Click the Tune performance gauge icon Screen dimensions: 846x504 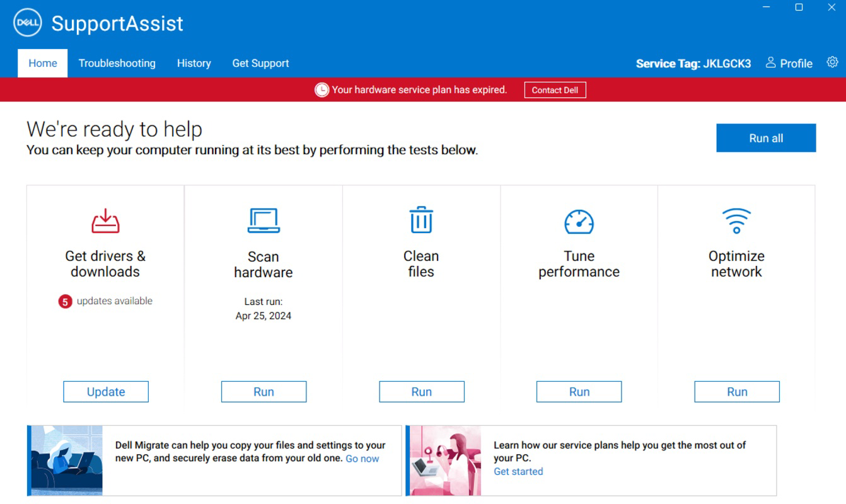tap(579, 222)
